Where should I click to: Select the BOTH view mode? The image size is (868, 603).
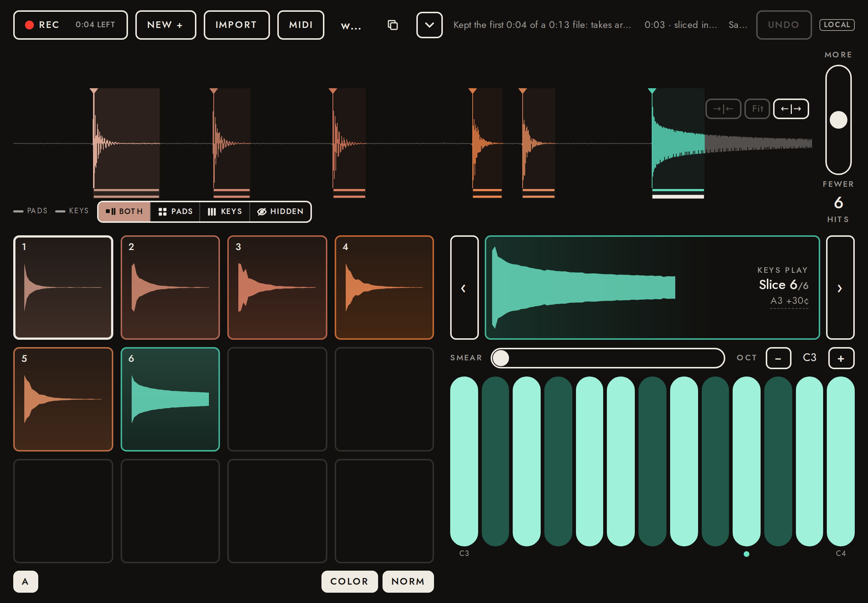pos(124,211)
